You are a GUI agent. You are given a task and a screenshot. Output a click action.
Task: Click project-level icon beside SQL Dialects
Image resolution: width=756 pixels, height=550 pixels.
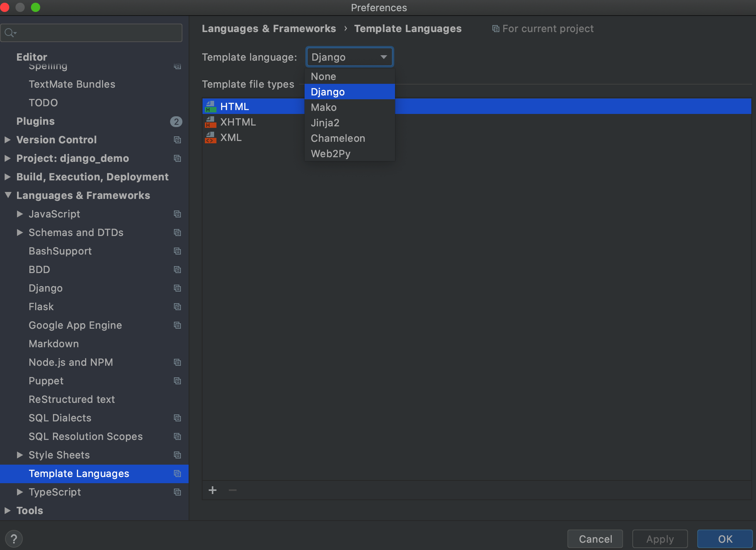point(177,418)
